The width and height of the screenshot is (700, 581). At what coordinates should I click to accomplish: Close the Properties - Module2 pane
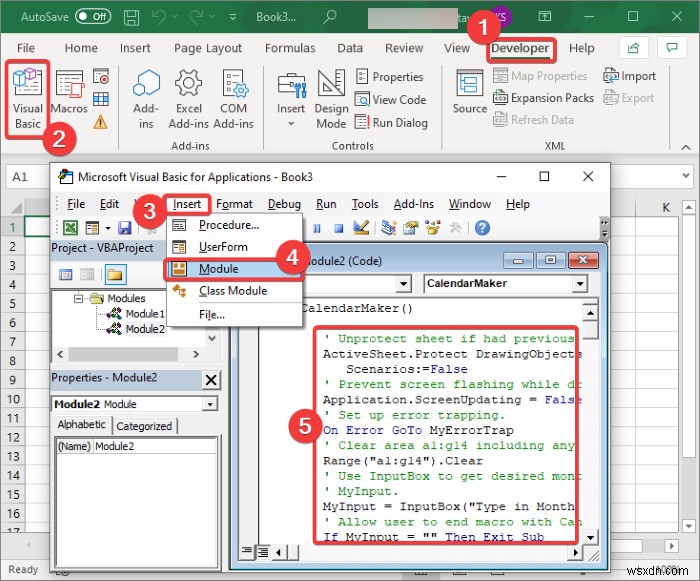pos(211,380)
